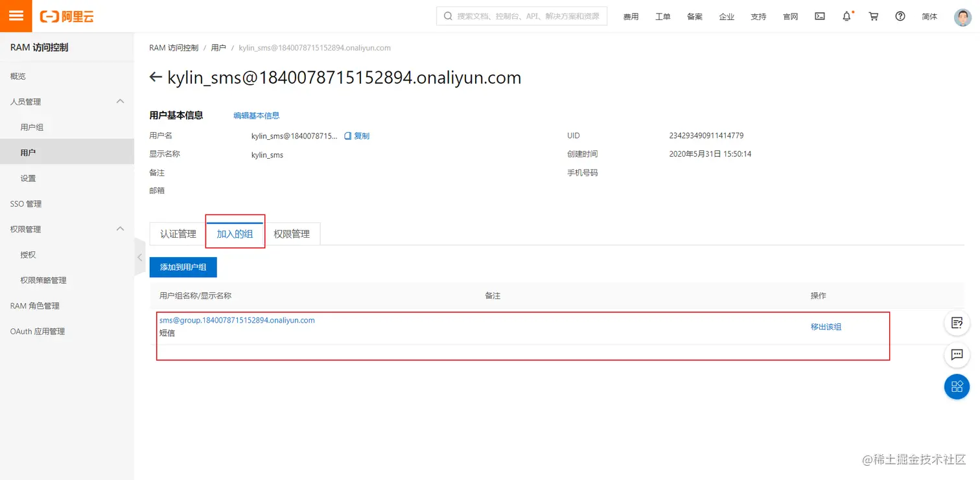Open 支持 in the top menu
Screen dimensions: 980x480
758,17
